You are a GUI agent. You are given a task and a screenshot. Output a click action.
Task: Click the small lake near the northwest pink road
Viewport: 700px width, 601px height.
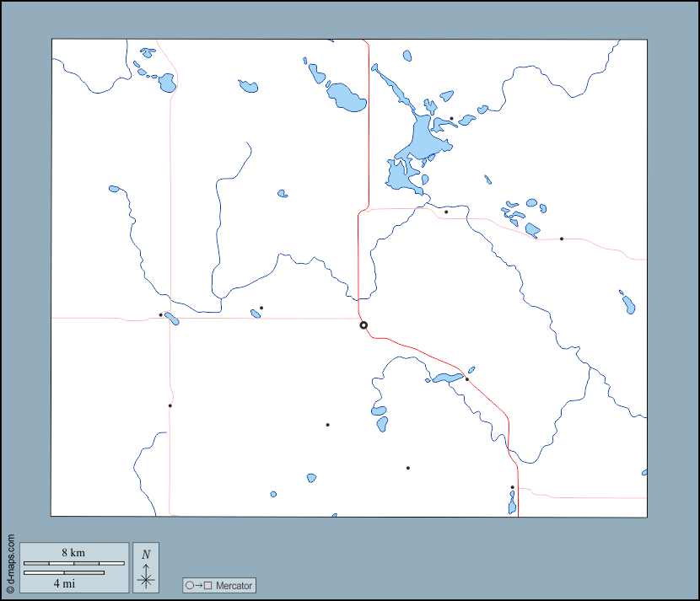[x=167, y=83]
